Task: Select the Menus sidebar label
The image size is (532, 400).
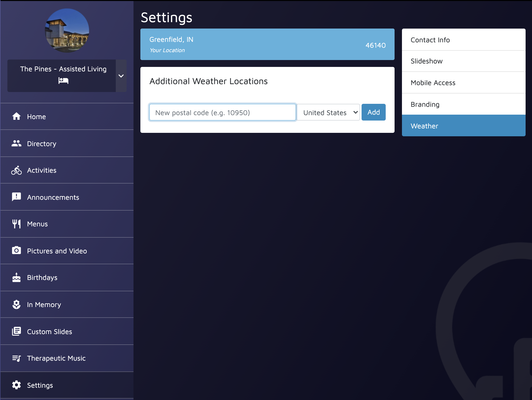Action: 37,224
